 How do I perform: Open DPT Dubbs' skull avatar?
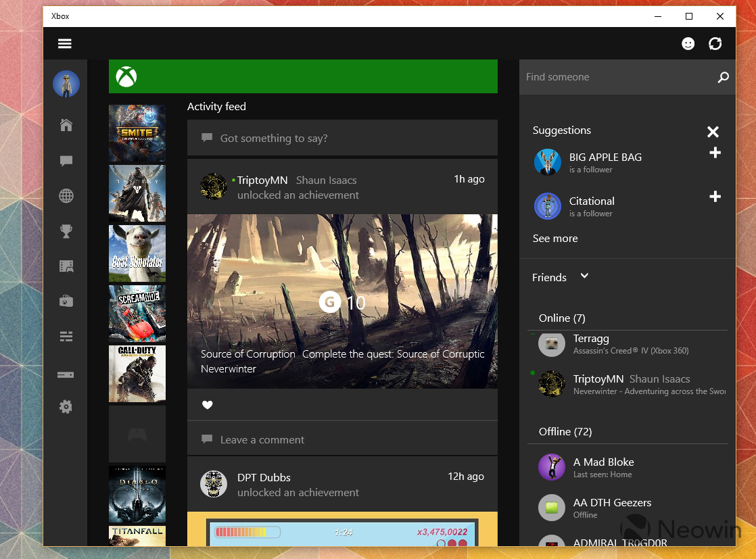[x=214, y=484]
